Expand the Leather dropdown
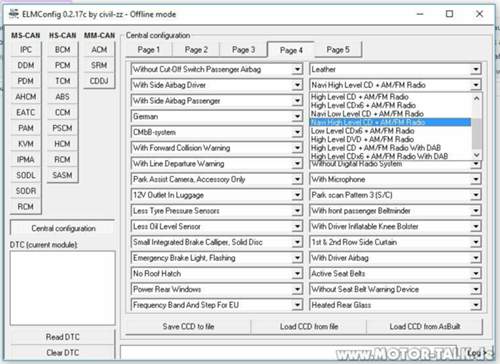500x364 pixels. pyautogui.click(x=476, y=69)
